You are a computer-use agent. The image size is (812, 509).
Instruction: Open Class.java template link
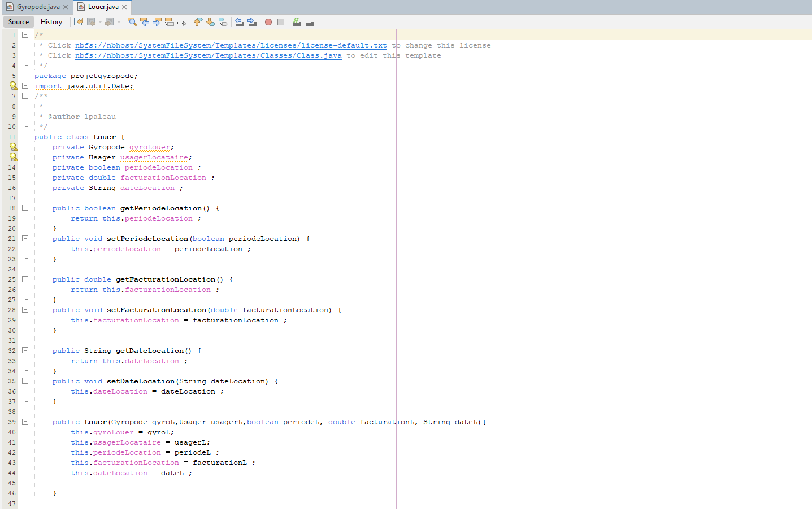(208, 55)
